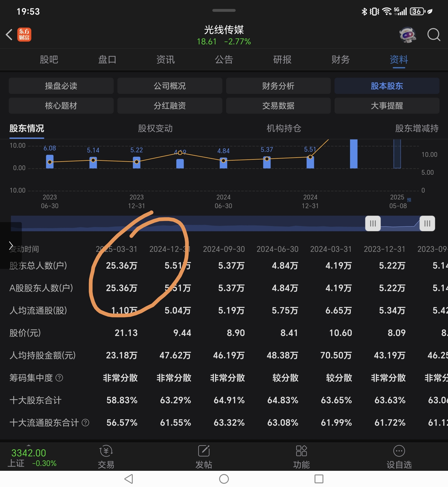Grab the left range slider handle

pos(373,223)
